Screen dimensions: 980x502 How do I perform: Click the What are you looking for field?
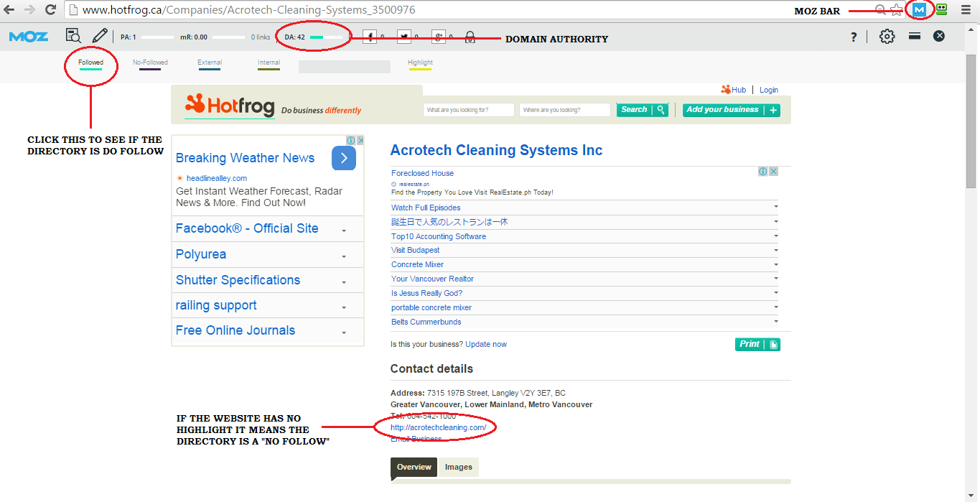coord(469,110)
